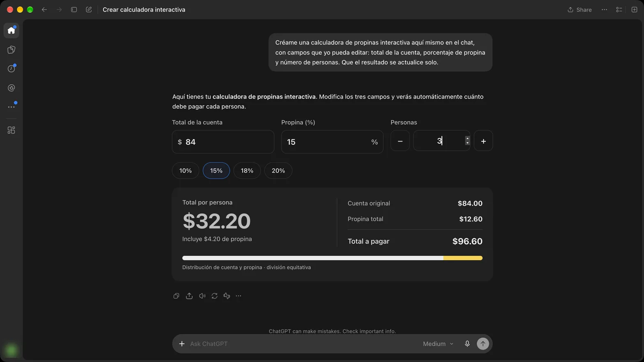Click the Propina (%) input field
The height and width of the screenshot is (362, 644).
pos(332,142)
